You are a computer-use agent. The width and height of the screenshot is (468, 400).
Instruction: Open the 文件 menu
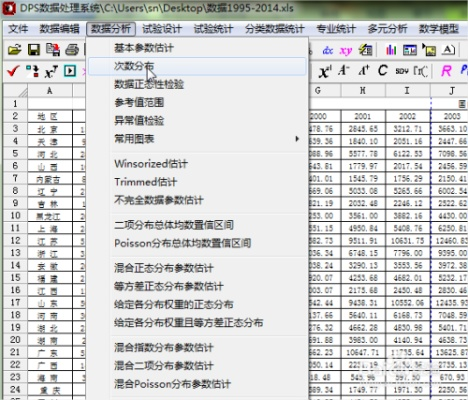point(18,29)
